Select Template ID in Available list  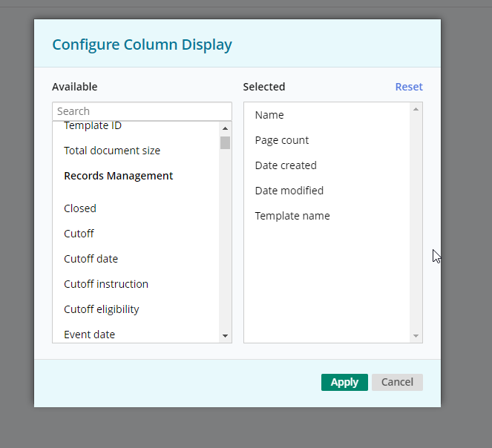[93, 126]
